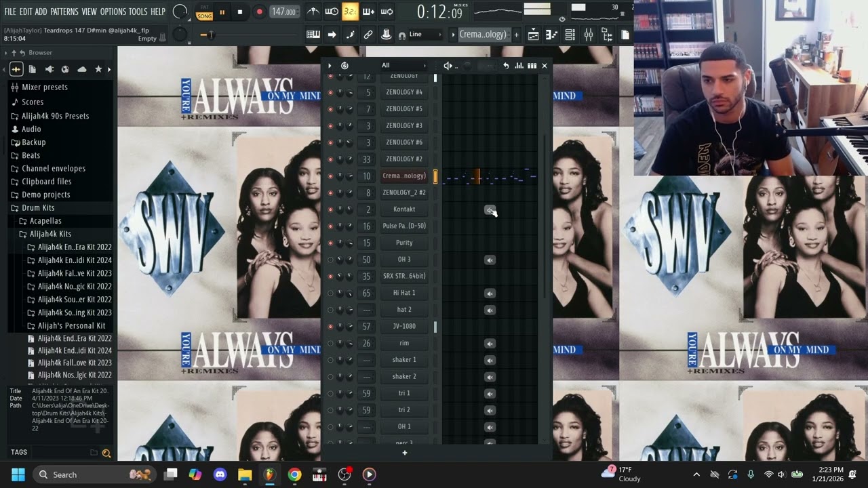Expand the Mixer presets folder

click(x=45, y=87)
